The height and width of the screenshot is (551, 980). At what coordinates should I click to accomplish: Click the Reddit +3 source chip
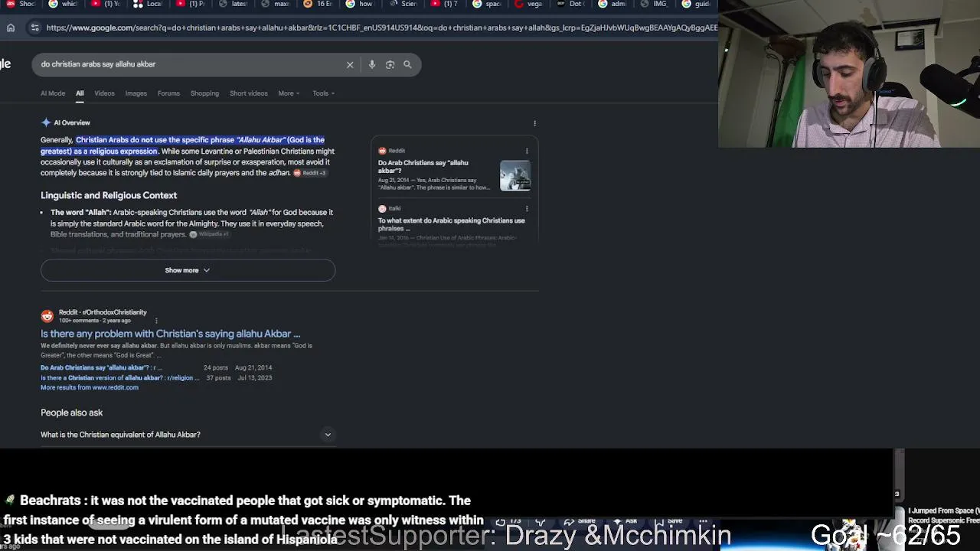(x=310, y=173)
